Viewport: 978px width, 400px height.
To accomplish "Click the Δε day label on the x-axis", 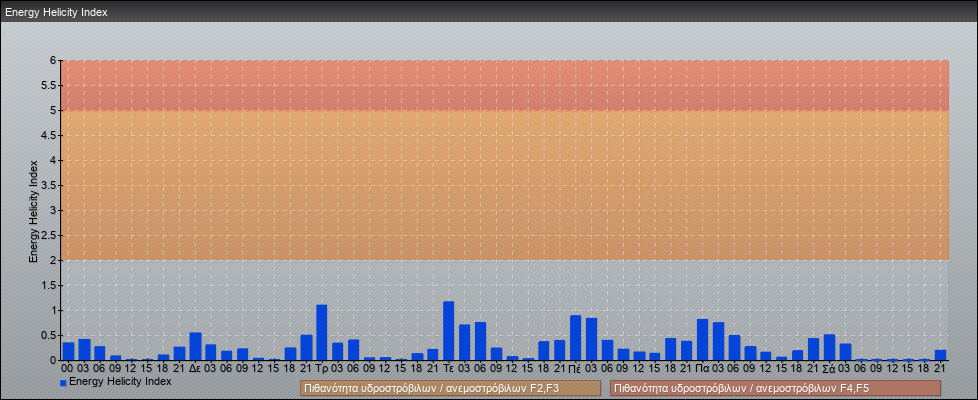I will 195,368.
